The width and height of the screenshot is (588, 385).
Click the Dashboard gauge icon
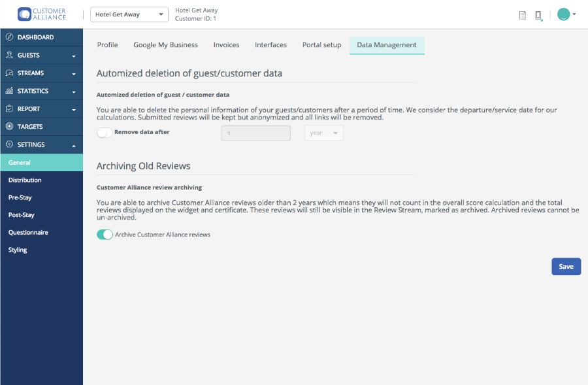[9, 37]
